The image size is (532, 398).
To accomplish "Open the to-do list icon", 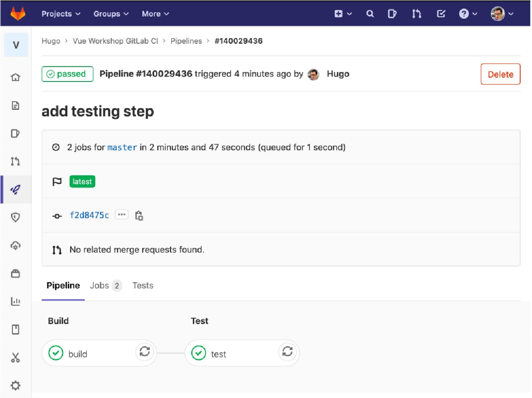I will coord(441,14).
